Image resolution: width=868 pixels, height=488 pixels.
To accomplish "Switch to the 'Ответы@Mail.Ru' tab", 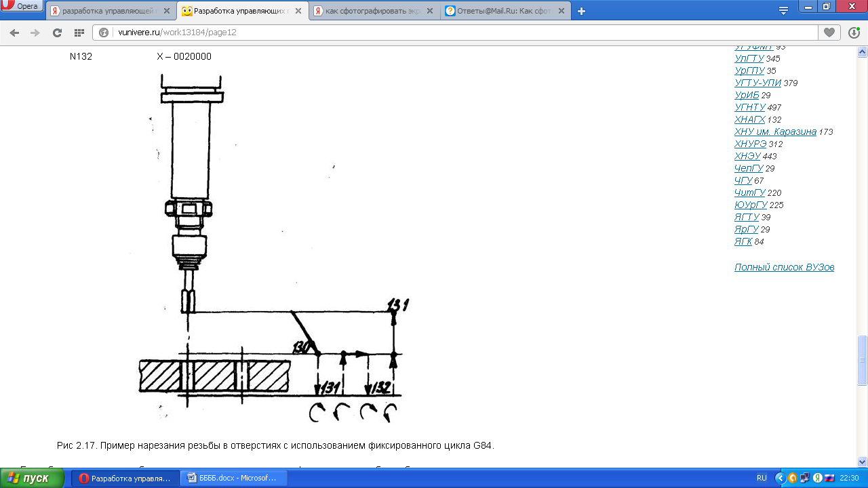I will coord(505,12).
